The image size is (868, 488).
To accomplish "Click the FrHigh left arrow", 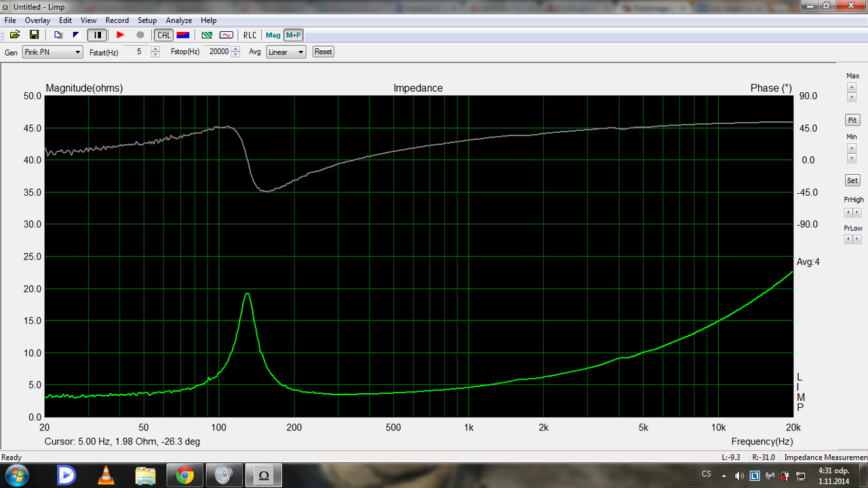I will 848,212.
